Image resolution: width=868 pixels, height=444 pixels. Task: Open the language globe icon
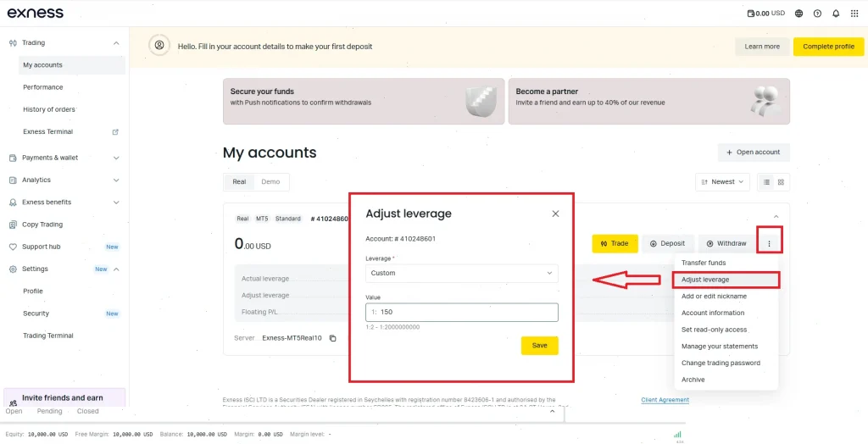click(x=799, y=14)
